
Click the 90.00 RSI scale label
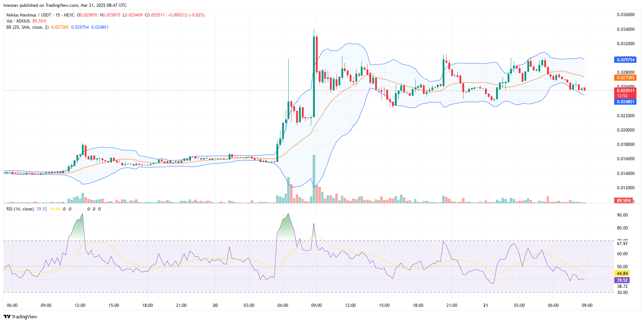[622, 215]
